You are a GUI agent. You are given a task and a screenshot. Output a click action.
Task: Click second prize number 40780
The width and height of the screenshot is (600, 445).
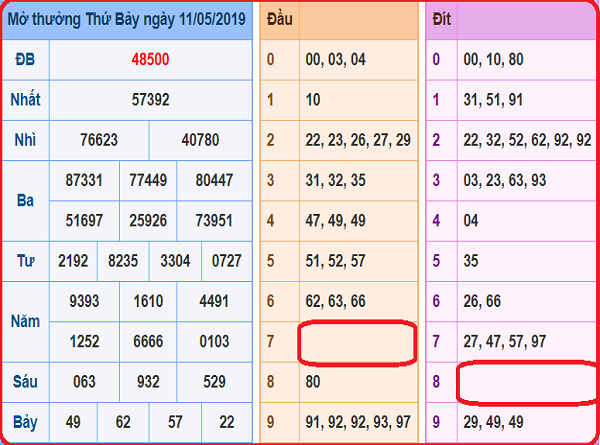(x=200, y=140)
